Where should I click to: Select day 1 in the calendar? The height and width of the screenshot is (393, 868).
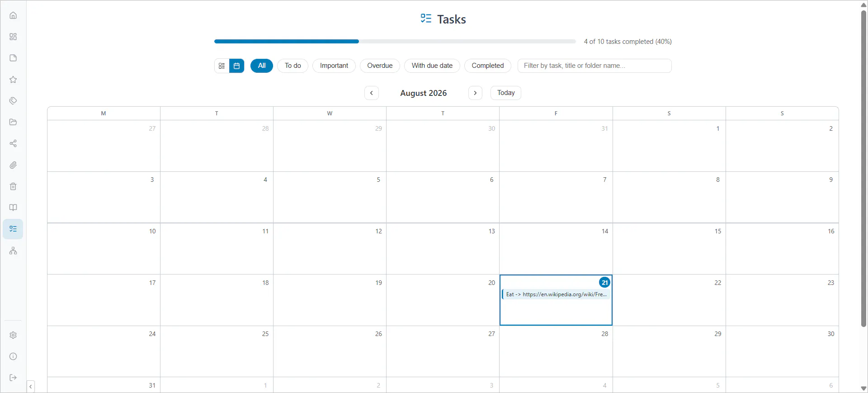pos(669,146)
